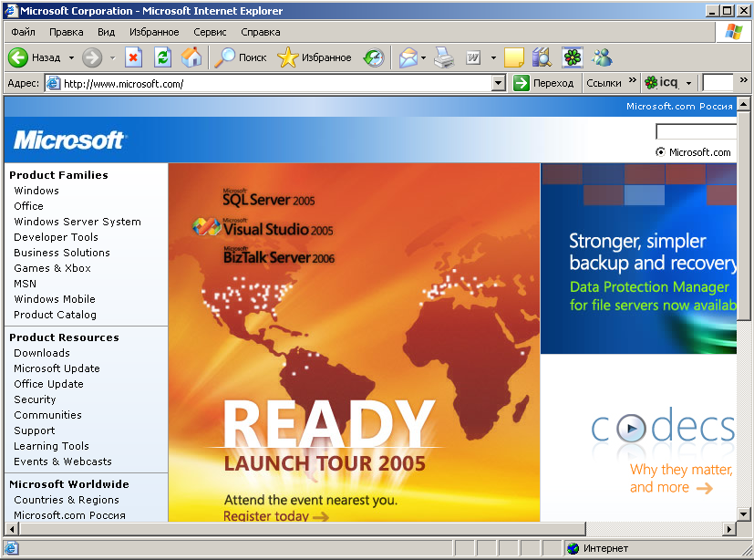Image resolution: width=754 pixels, height=560 pixels.
Task: Open the Product Catalog link
Action: coord(55,315)
